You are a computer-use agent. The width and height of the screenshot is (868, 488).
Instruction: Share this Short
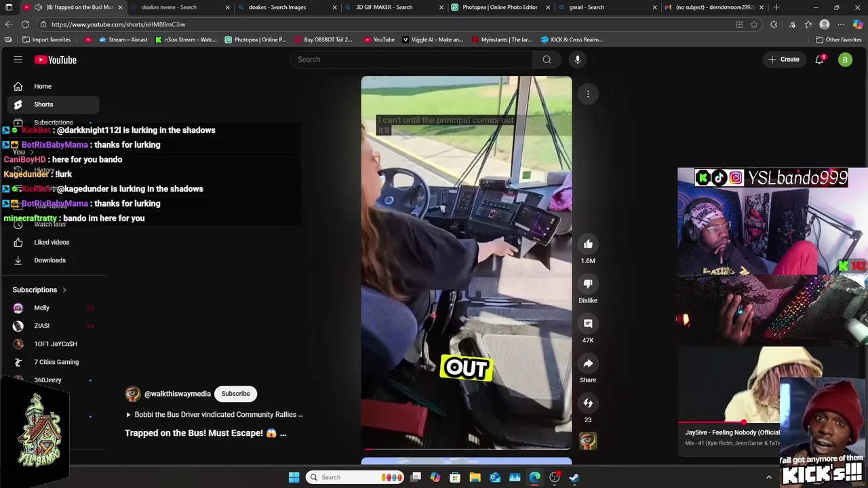click(588, 363)
